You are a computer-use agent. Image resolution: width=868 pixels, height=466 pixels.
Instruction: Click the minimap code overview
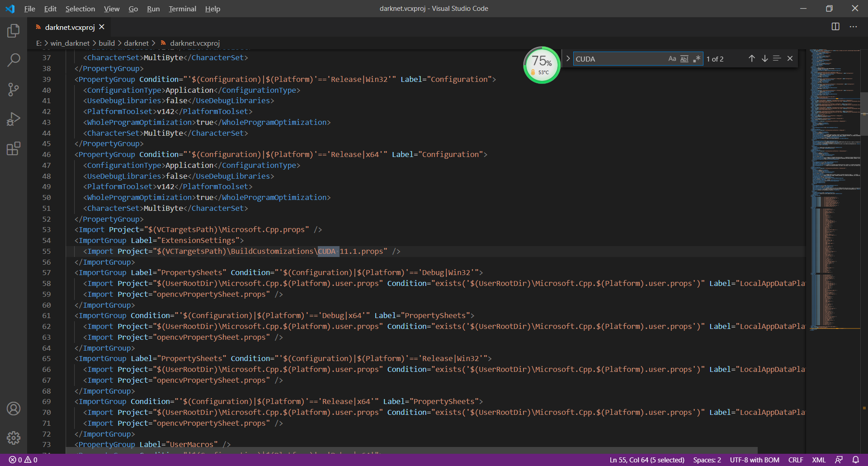click(x=835, y=190)
